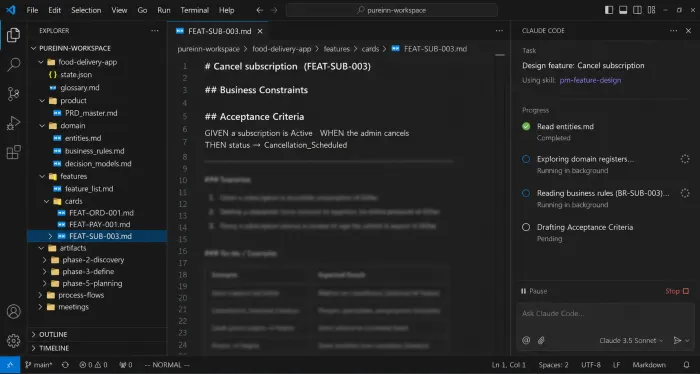700x374 pixels.
Task: Open the Help menu
Action: (x=226, y=10)
